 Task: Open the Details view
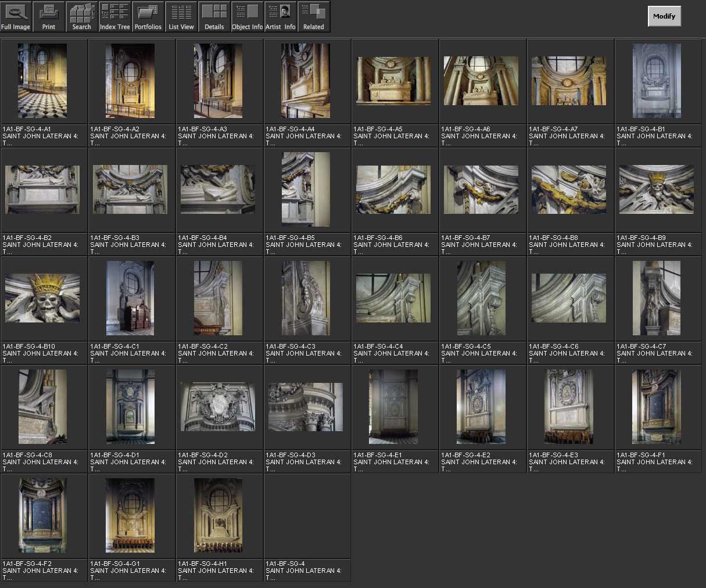pos(214,16)
